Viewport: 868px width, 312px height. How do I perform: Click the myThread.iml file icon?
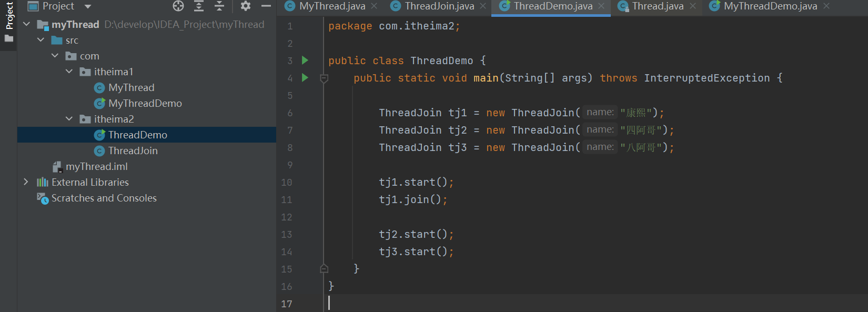(x=57, y=166)
